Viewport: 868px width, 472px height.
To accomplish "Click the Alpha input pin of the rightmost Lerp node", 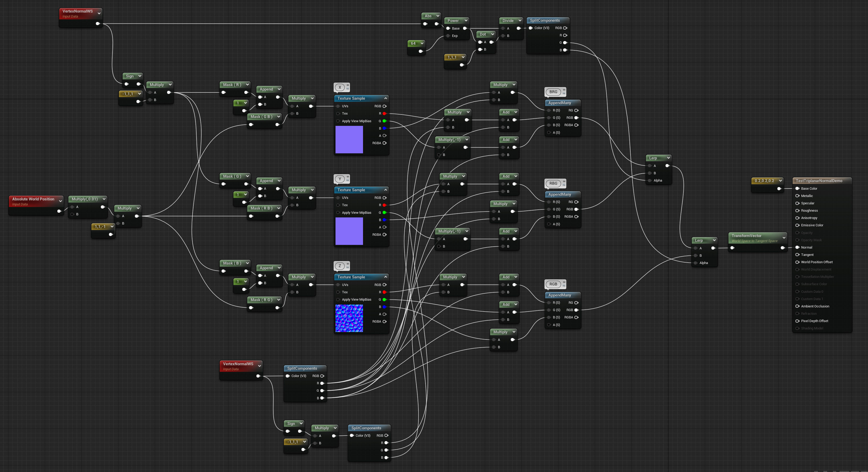I will (696, 263).
